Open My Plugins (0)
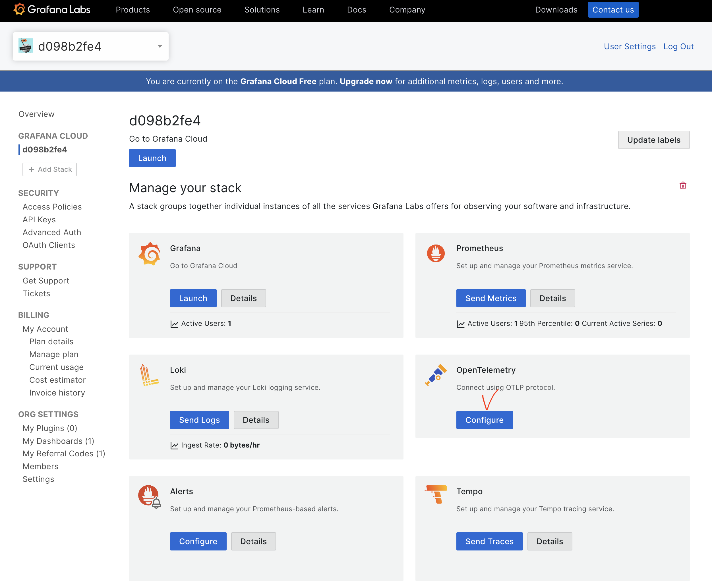The height and width of the screenshot is (588, 712). tap(50, 428)
